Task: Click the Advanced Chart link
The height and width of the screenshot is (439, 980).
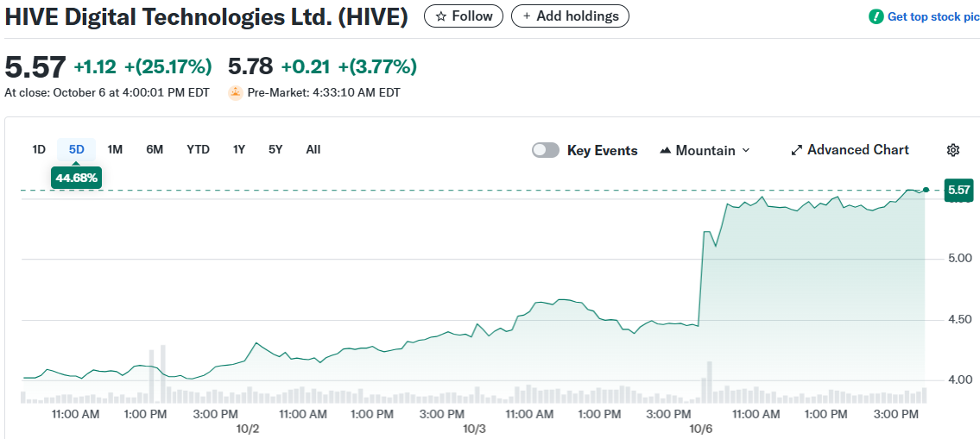Action: pos(857,150)
